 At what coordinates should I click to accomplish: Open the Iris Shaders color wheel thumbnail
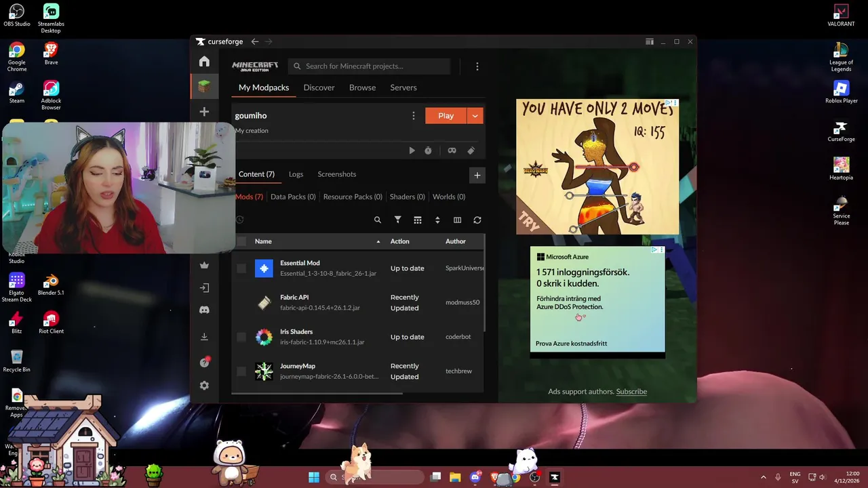pos(264,337)
